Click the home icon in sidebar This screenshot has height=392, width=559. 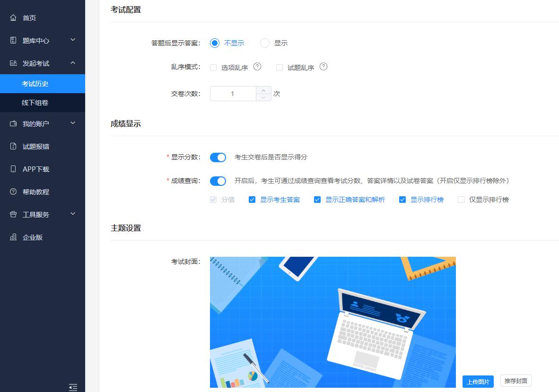coord(13,18)
